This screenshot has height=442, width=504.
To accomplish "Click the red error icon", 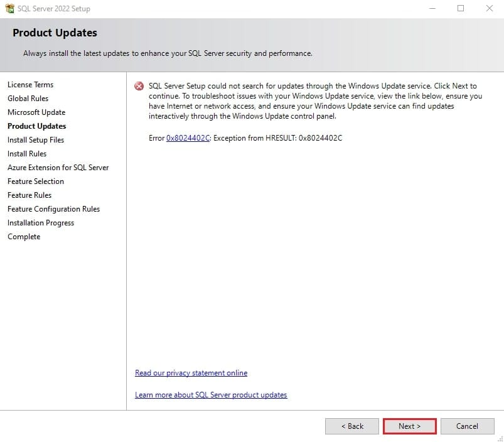I will 139,86.
